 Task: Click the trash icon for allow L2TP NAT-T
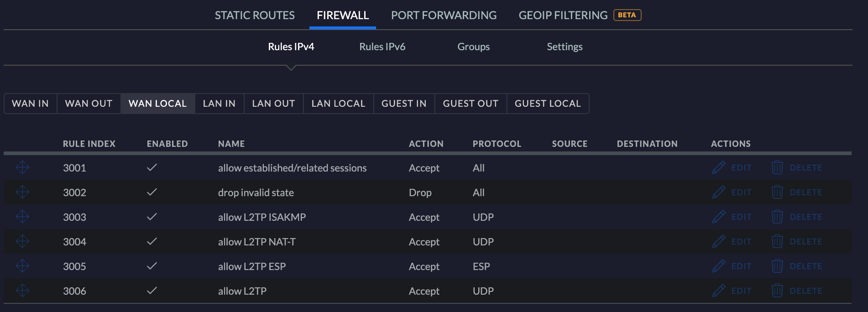click(777, 242)
